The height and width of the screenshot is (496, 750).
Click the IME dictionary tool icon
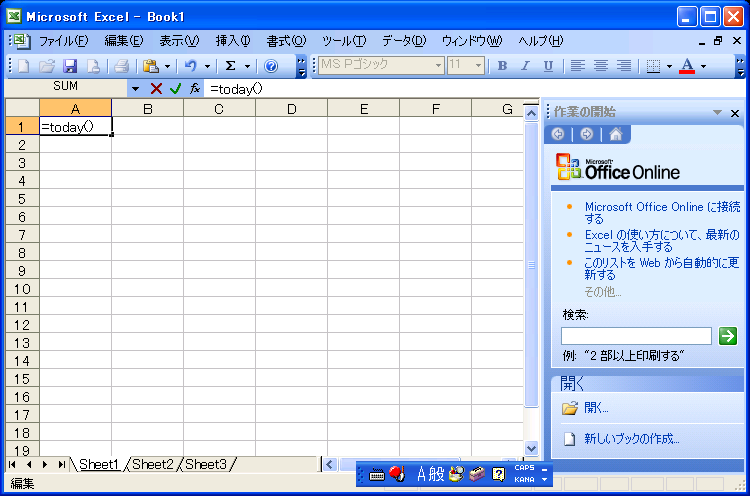[477, 474]
